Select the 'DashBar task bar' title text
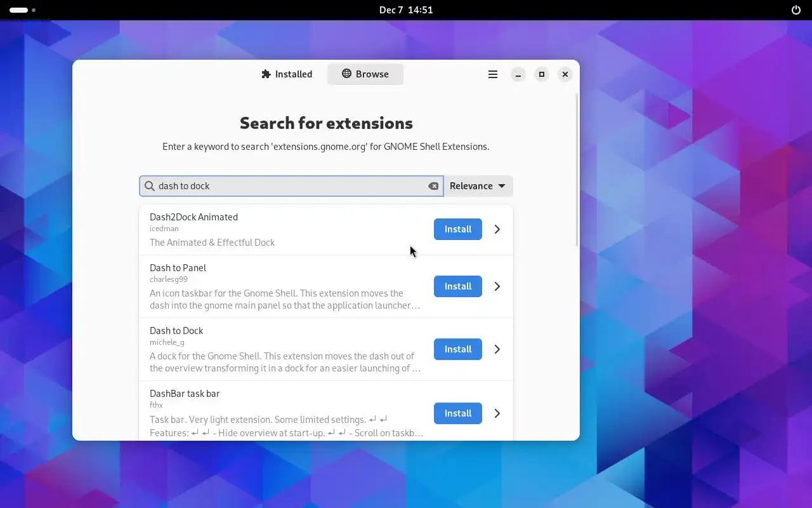The width and height of the screenshot is (812, 508). pos(185,394)
